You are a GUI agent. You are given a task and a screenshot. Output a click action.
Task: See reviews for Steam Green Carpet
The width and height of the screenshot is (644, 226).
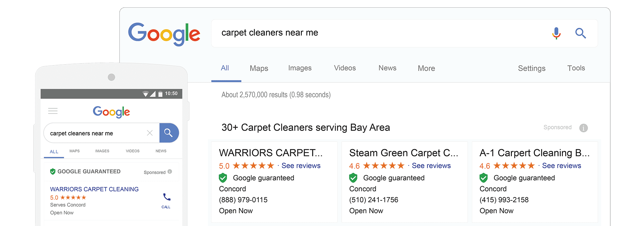[431, 166]
